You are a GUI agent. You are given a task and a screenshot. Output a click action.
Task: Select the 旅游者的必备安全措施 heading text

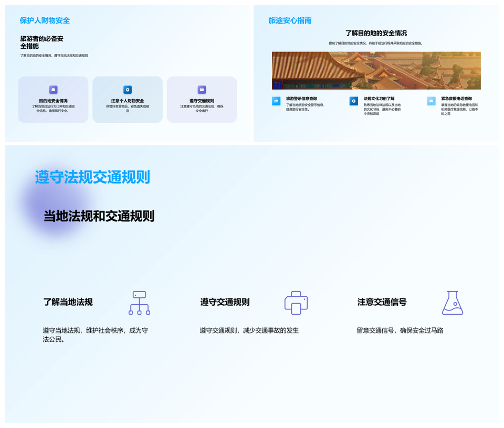[x=42, y=42]
